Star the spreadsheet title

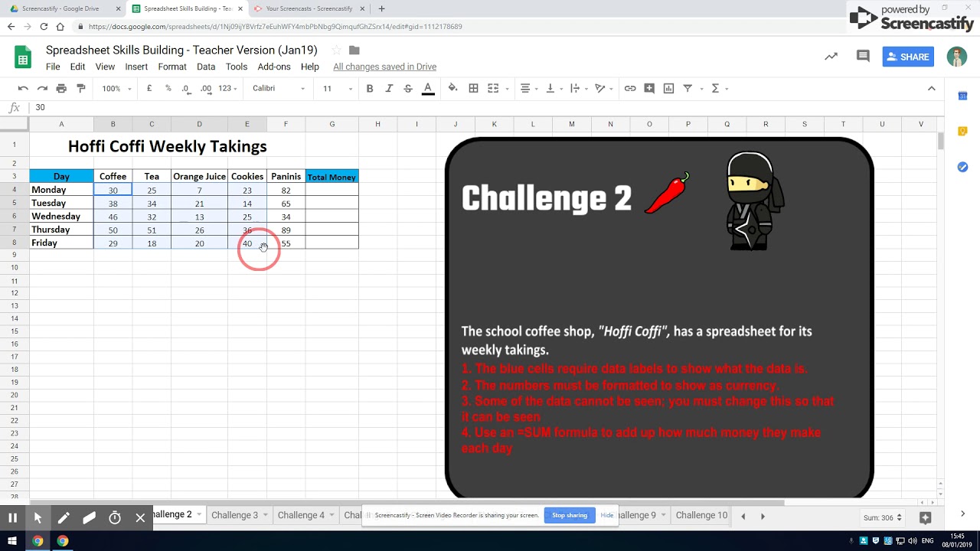pos(336,51)
